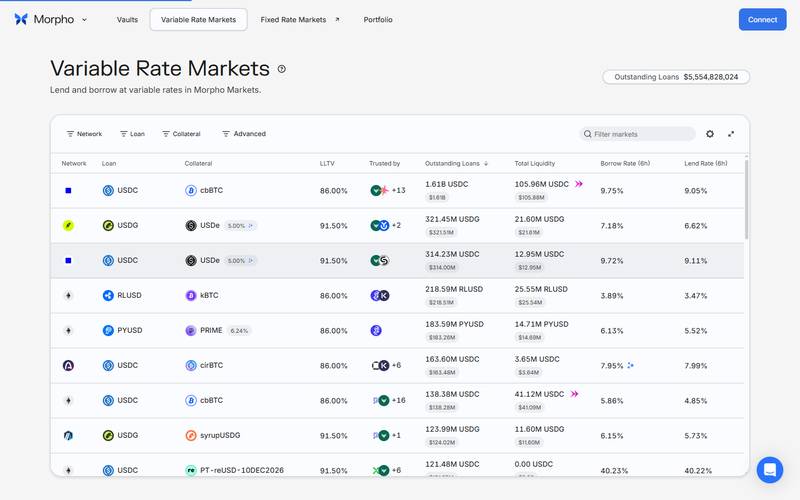Image resolution: width=800 pixels, height=500 pixels.
Task: Click the 6.24% badge next to PRIME
Action: coord(239,331)
